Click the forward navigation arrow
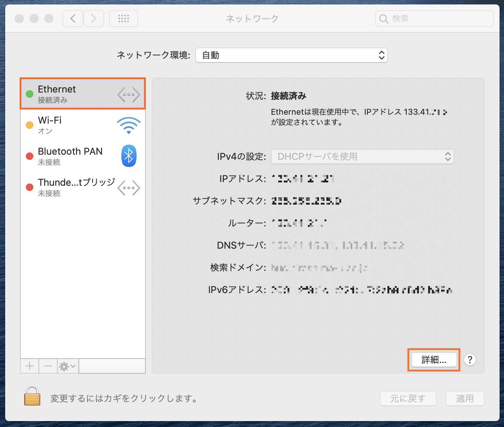 pyautogui.click(x=94, y=19)
